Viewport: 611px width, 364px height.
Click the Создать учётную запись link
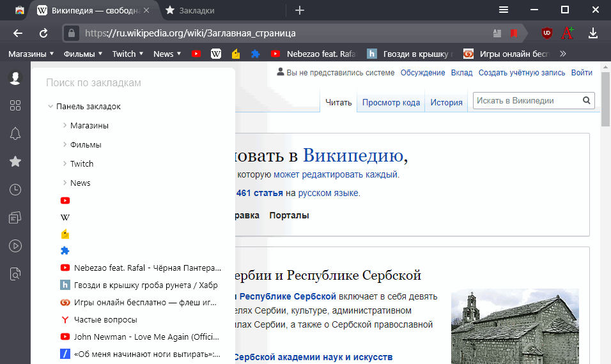coord(522,73)
